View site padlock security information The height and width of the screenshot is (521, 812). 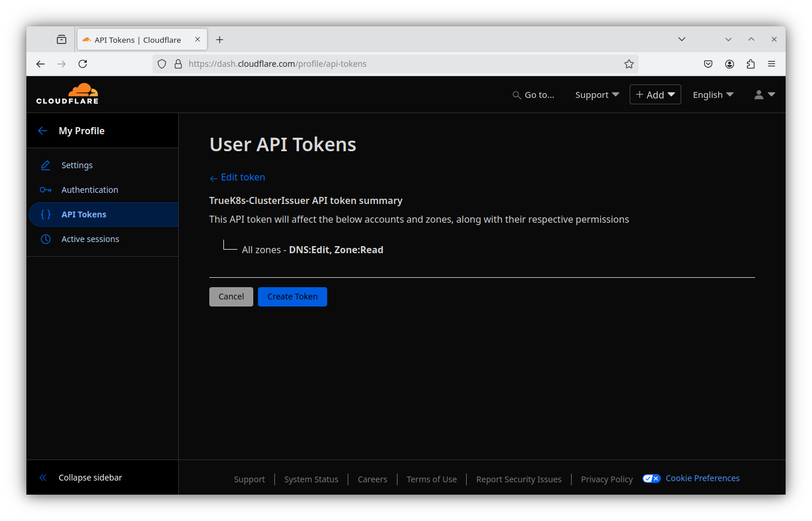178,64
